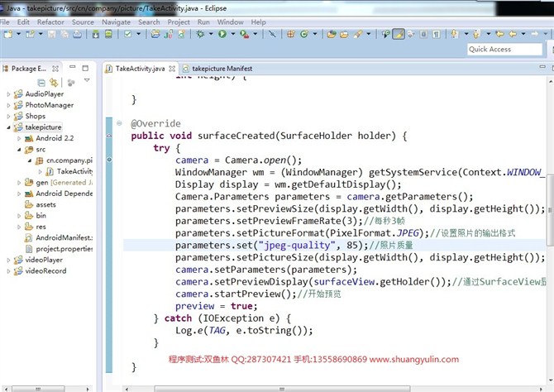Click the Open Type icon

click(332, 34)
